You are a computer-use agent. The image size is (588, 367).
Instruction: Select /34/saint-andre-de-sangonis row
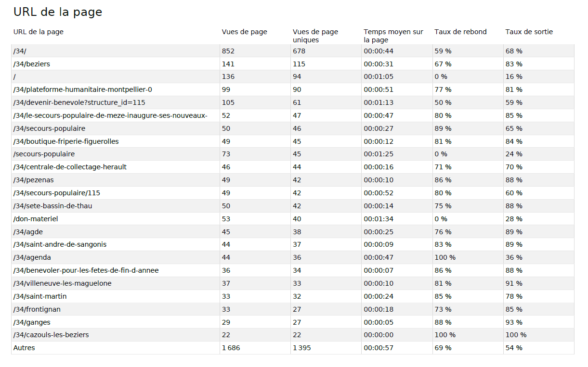tap(60, 244)
